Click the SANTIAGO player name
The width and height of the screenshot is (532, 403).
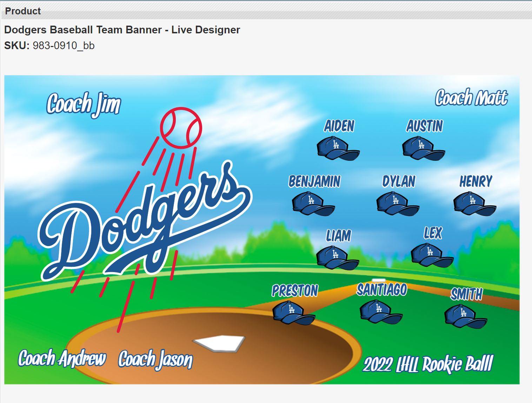[382, 290]
